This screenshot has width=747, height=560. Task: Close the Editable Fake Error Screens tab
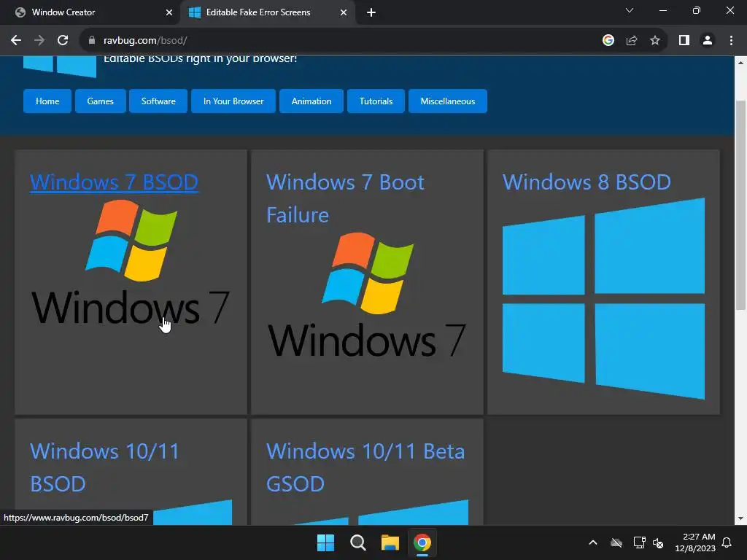click(344, 13)
